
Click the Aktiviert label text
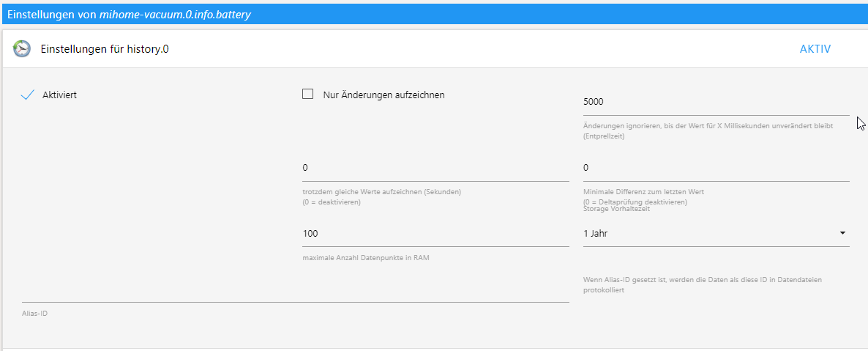pos(59,95)
